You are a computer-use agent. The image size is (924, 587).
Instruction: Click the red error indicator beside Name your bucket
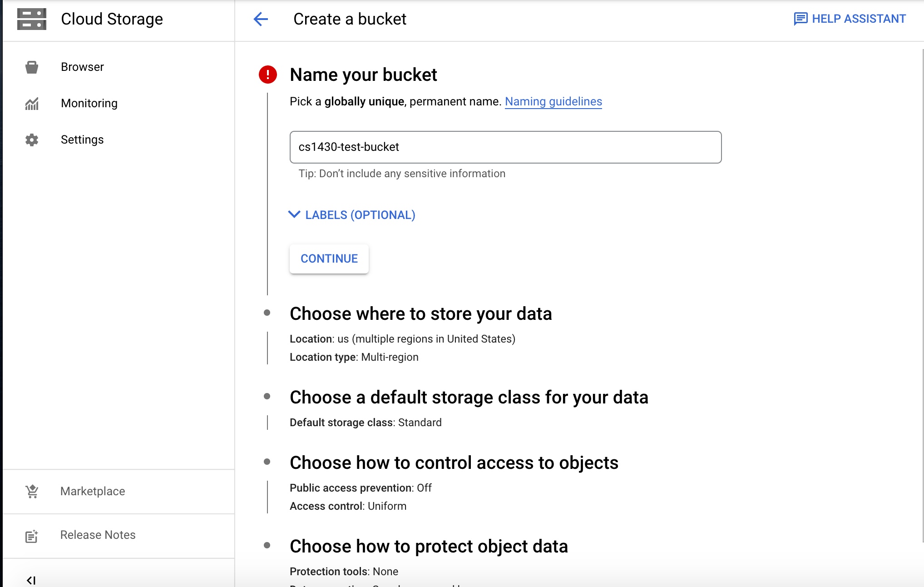pos(267,75)
